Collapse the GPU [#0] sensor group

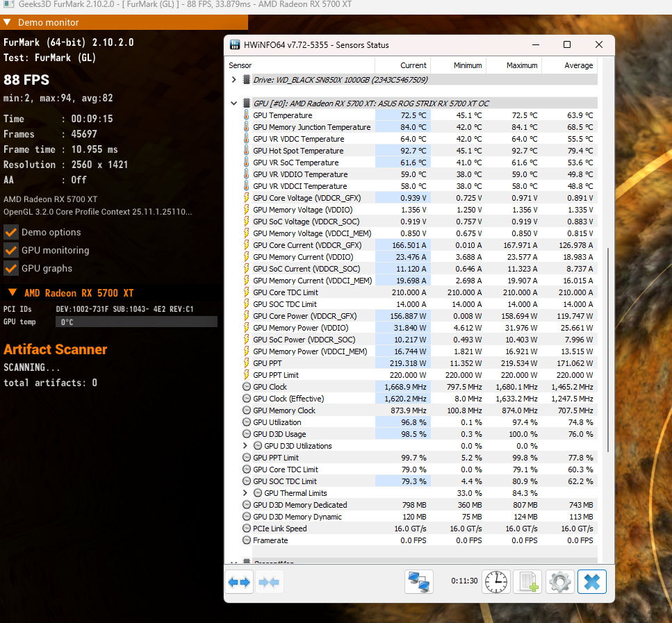233,103
